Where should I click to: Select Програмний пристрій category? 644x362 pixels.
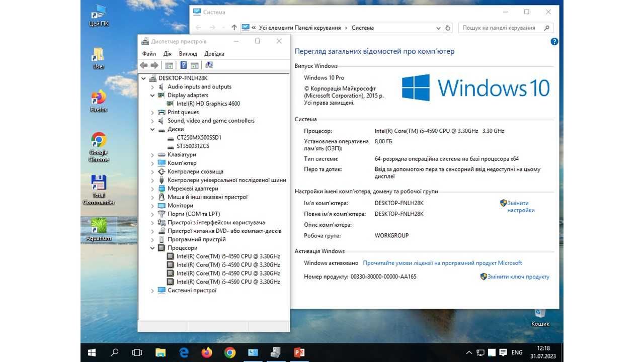(x=196, y=239)
